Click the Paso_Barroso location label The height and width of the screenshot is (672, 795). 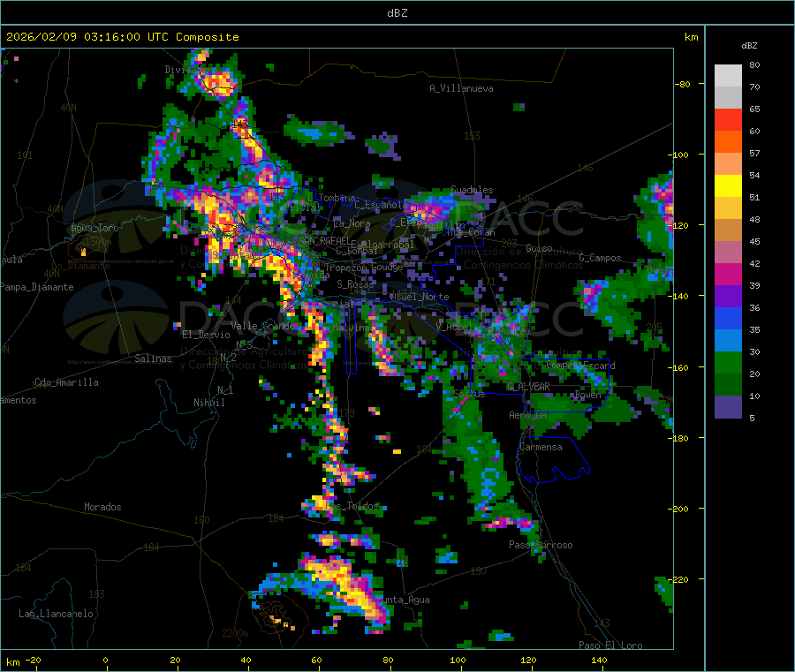click(x=541, y=545)
